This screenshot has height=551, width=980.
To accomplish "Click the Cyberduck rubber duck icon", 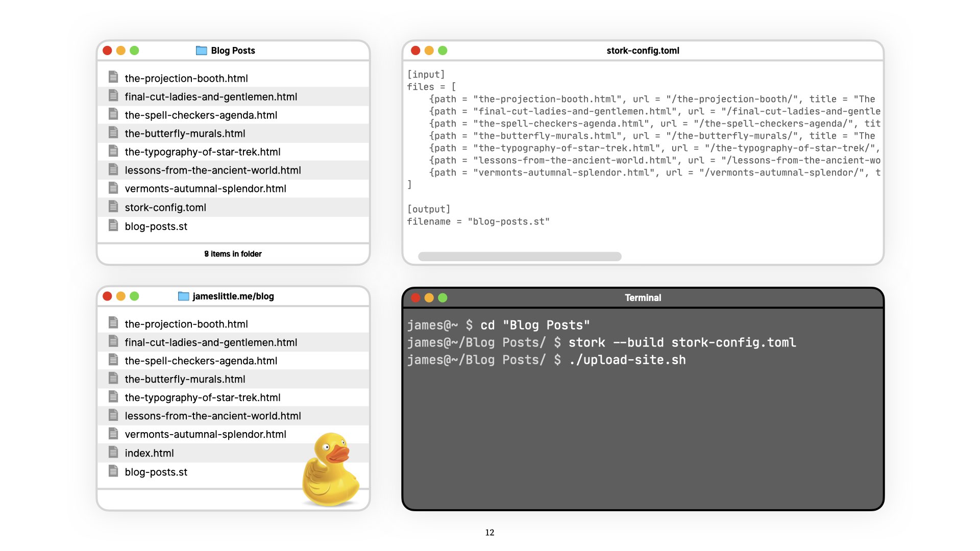I will (x=330, y=469).
